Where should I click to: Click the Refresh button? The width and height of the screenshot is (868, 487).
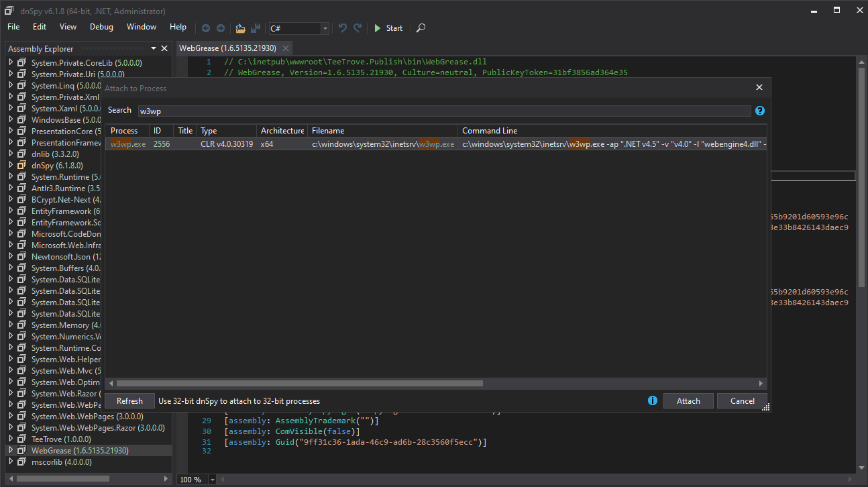pyautogui.click(x=129, y=400)
